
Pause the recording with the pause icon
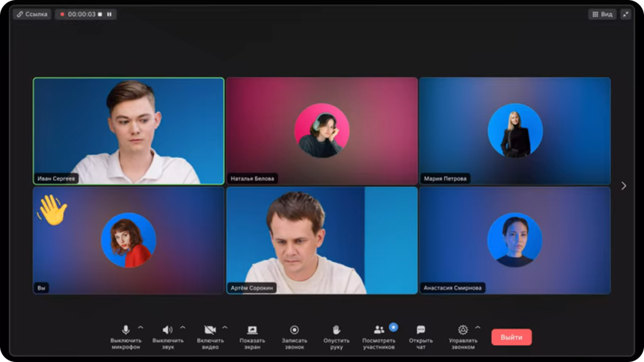(x=109, y=14)
